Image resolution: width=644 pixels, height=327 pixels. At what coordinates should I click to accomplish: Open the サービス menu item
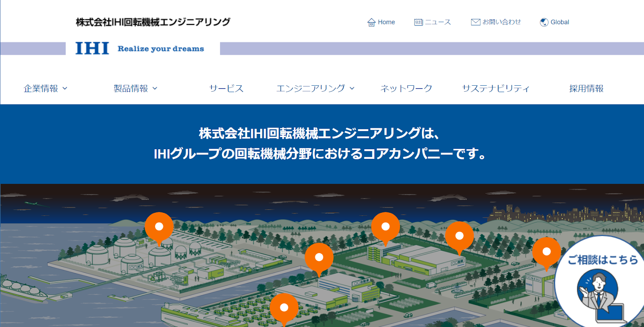[x=226, y=88]
